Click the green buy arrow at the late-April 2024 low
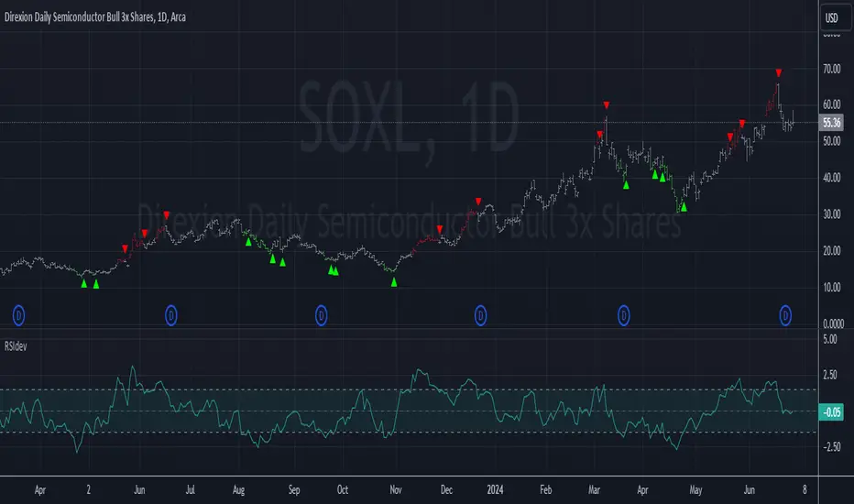Viewport: 854px width, 504px height. (684, 207)
